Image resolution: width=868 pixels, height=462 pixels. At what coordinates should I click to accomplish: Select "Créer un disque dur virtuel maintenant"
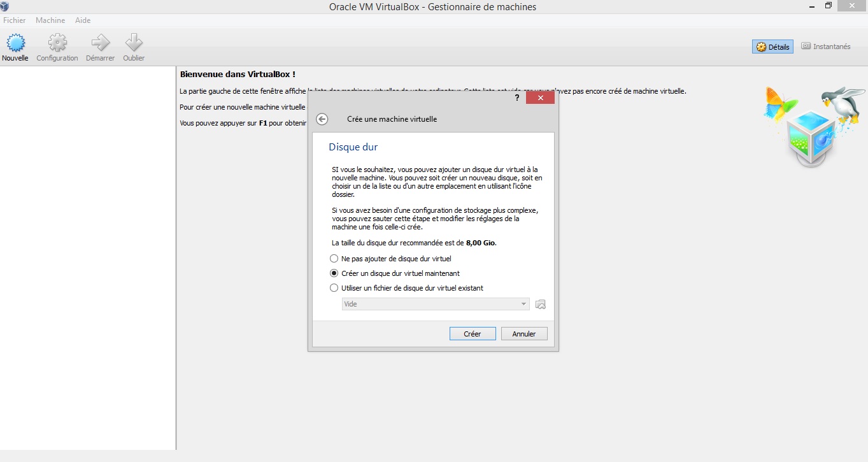point(395,273)
